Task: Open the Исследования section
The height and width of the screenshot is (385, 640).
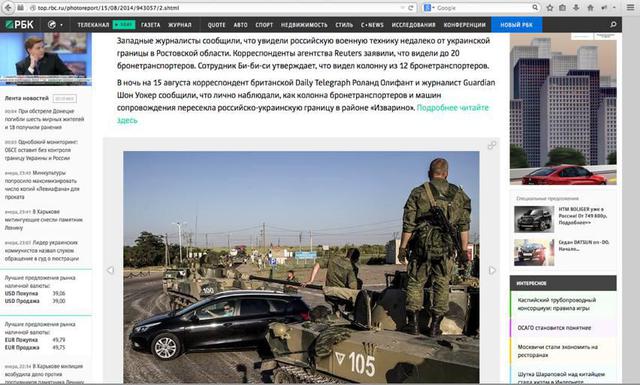Action: [x=413, y=25]
